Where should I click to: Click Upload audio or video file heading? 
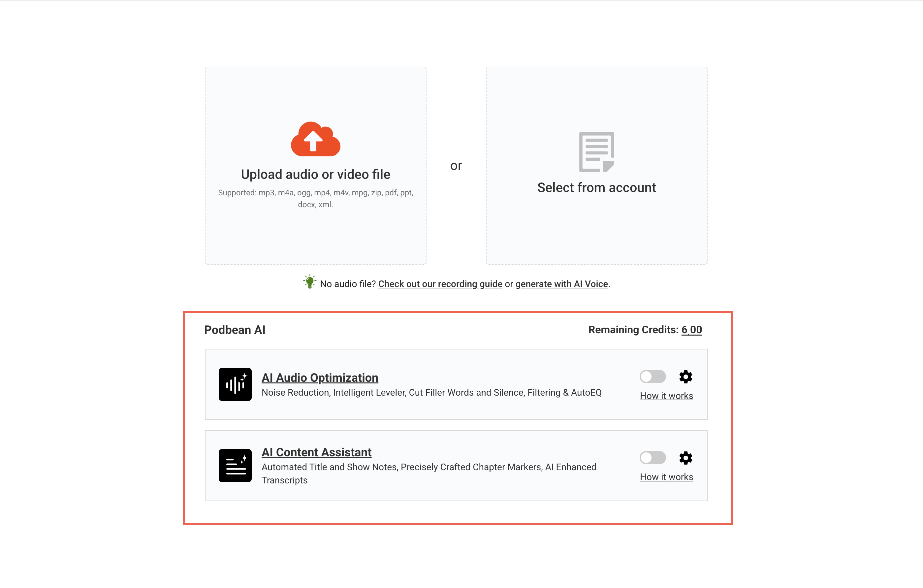click(x=315, y=175)
